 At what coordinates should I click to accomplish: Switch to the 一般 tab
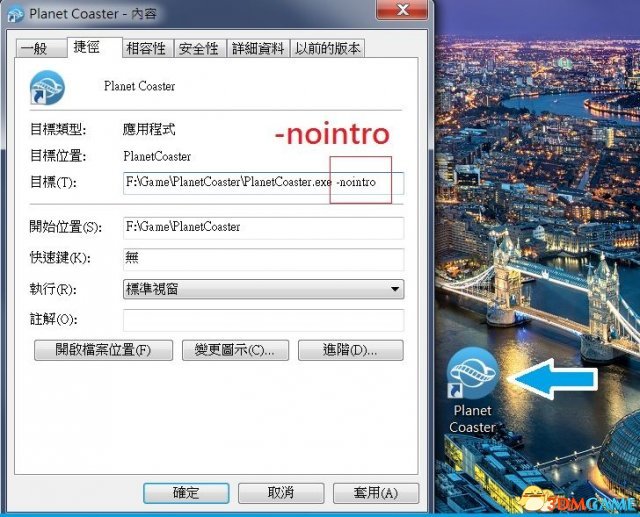pyautogui.click(x=41, y=49)
